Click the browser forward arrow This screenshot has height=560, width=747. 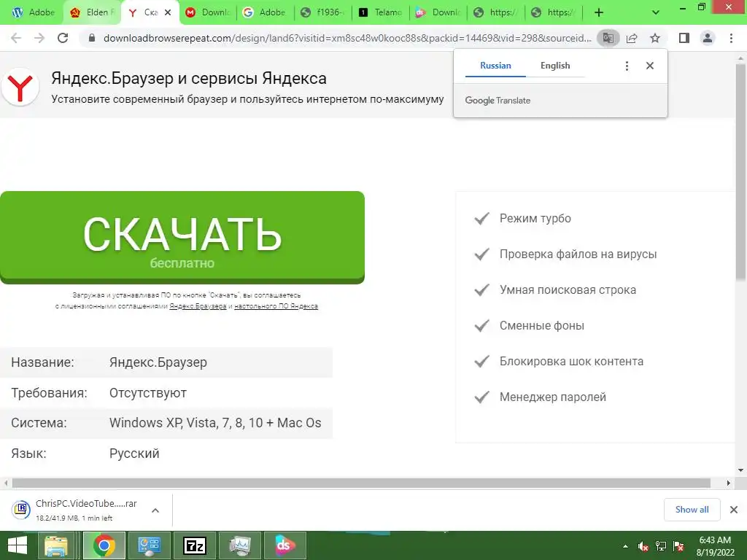[x=39, y=38]
